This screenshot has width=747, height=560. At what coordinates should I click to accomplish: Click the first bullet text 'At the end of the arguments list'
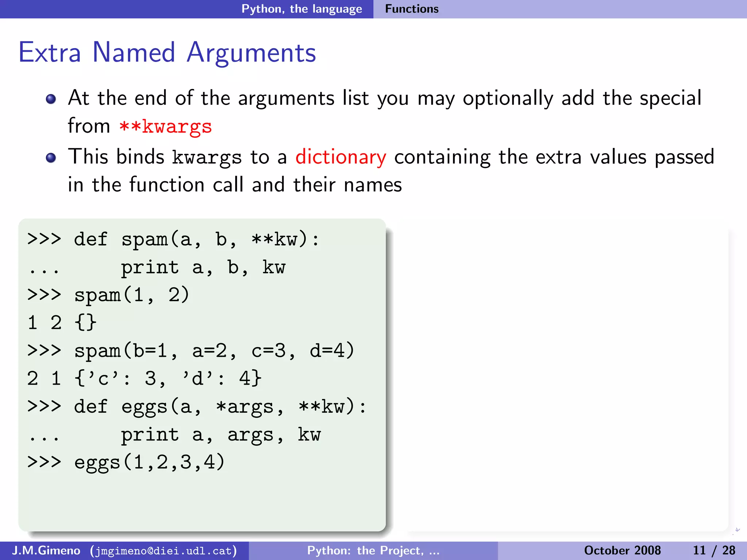218,98
